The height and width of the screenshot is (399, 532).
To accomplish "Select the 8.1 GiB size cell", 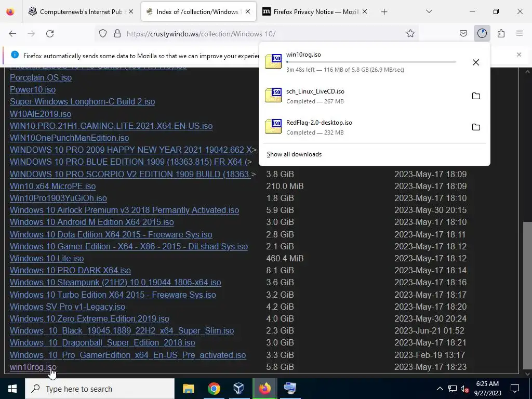I will (x=280, y=270).
